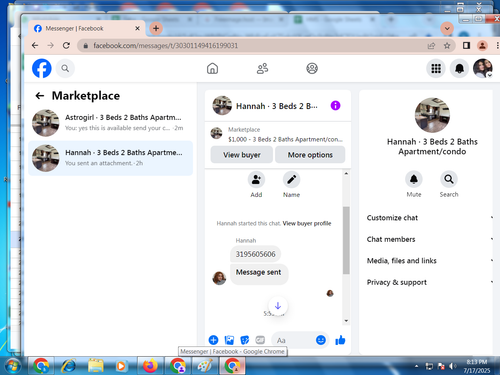
Task: Open the $1,000 Marketplace listing link
Action: [278, 134]
